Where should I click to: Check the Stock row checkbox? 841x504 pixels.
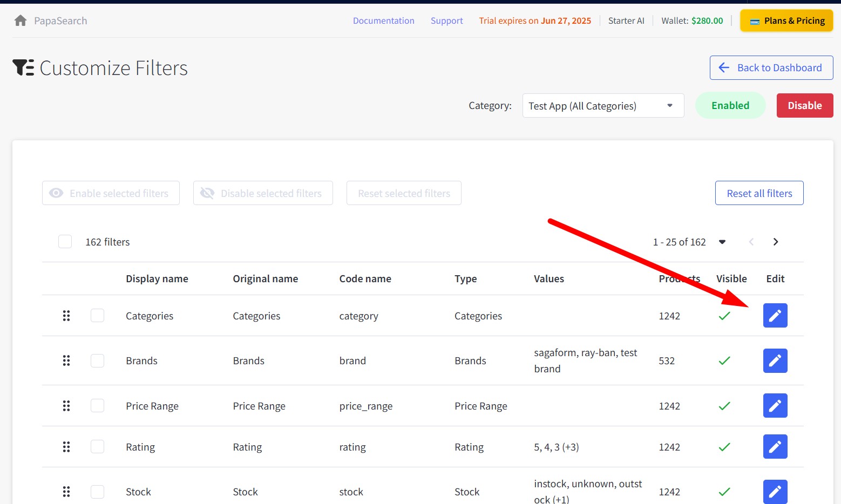(x=98, y=492)
